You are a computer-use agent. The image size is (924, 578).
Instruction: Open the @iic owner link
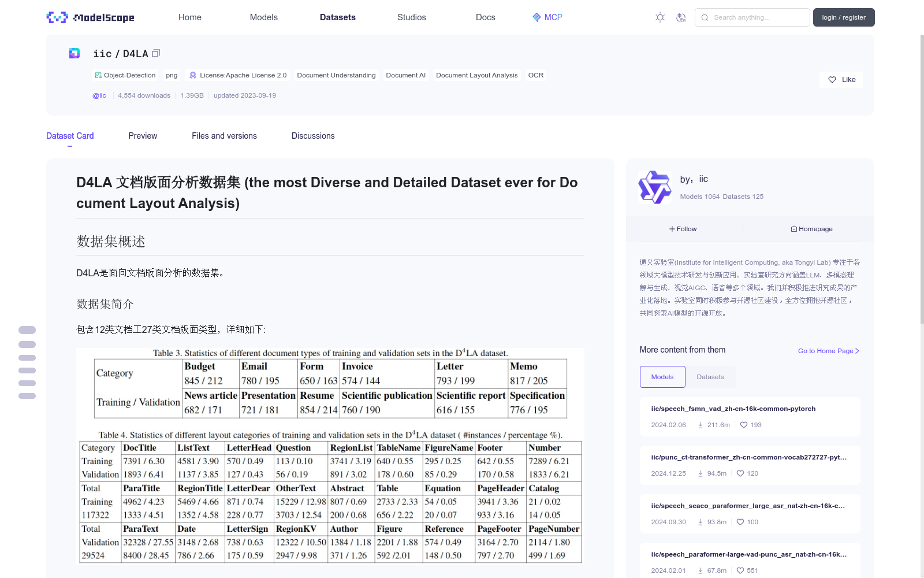[x=99, y=95]
